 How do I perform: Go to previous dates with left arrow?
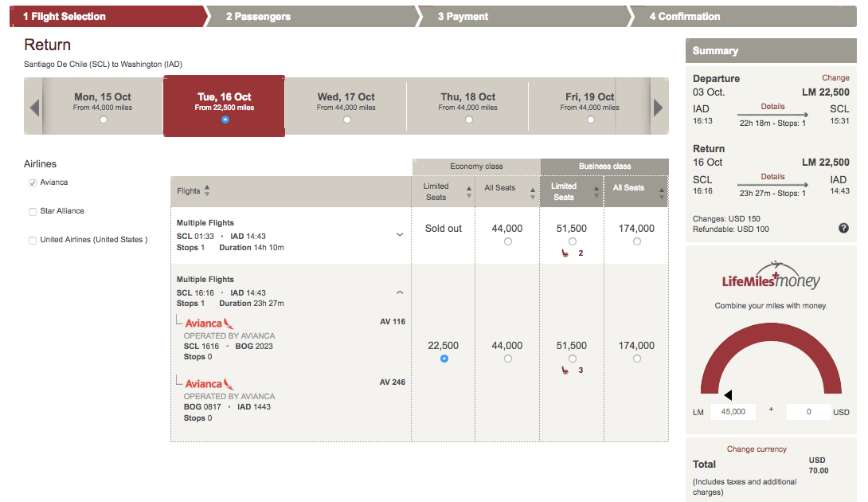(34, 107)
